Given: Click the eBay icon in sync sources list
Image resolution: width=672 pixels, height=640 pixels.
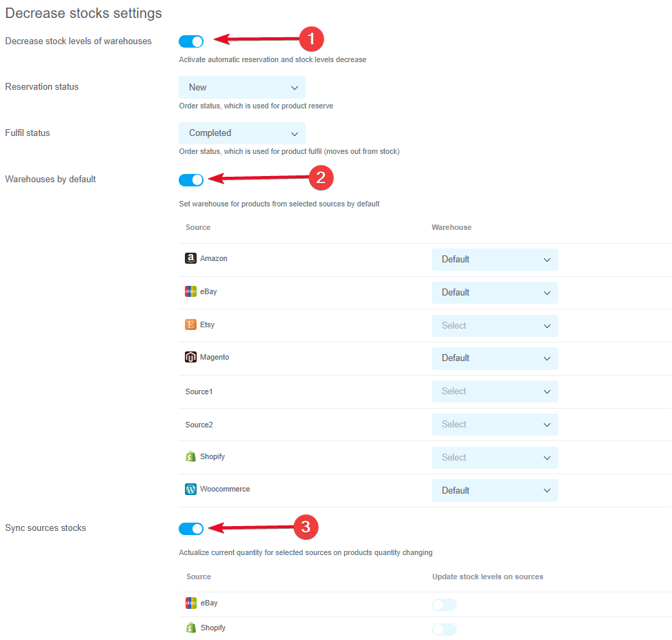Looking at the screenshot, I should point(191,603).
